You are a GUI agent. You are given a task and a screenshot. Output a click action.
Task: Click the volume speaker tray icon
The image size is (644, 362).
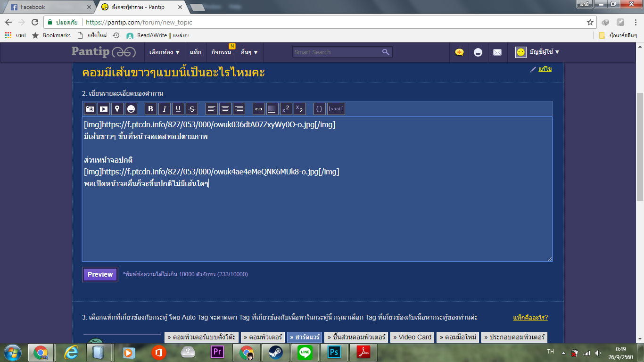tap(598, 353)
